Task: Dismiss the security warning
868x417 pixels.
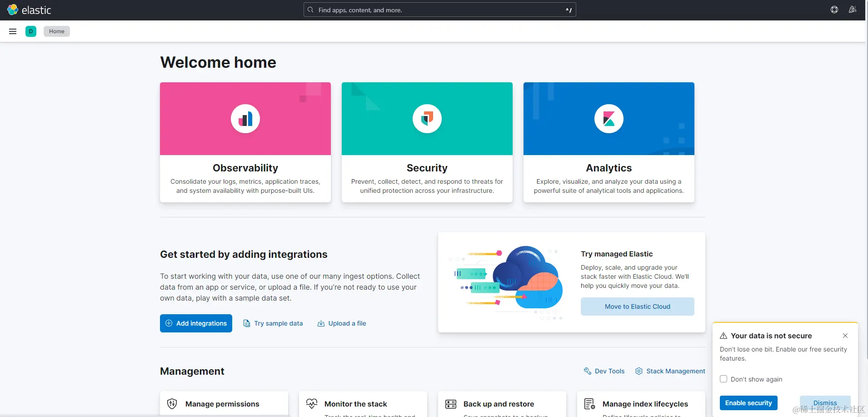Action: coord(825,403)
